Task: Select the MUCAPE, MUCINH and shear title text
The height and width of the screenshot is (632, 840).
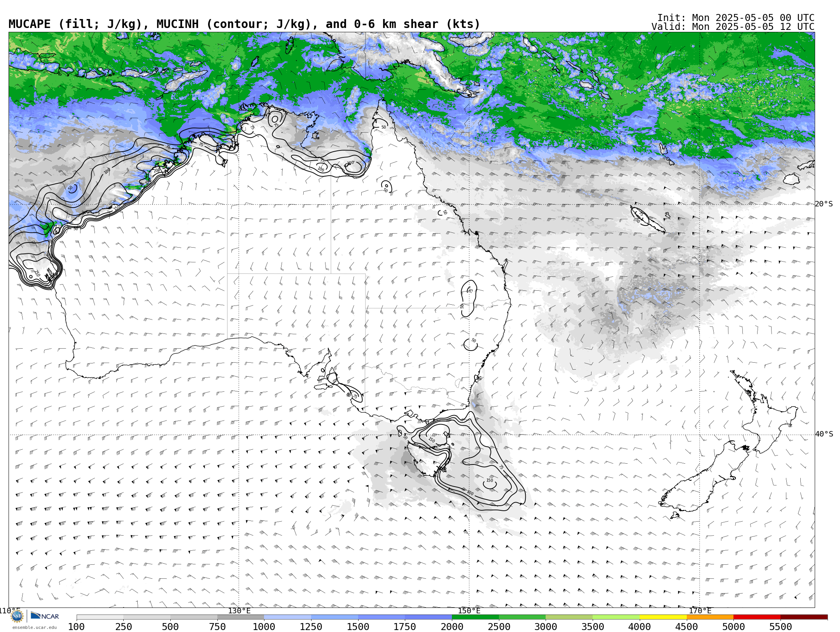Action: [244, 24]
